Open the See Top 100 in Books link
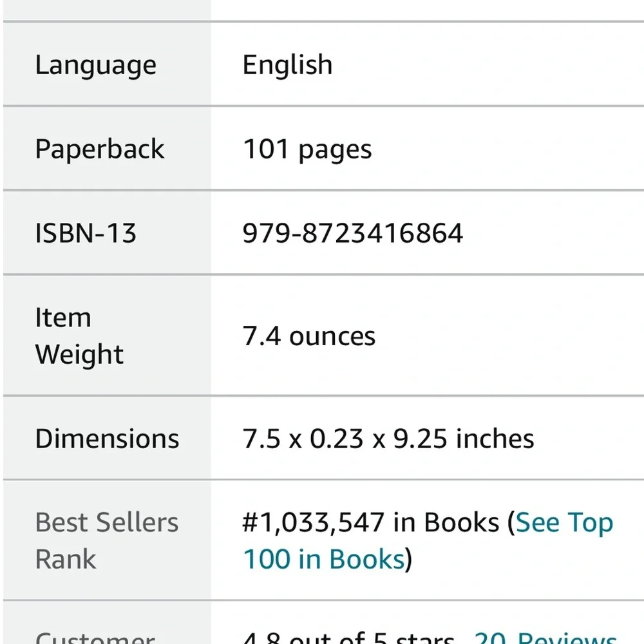 pos(428,540)
